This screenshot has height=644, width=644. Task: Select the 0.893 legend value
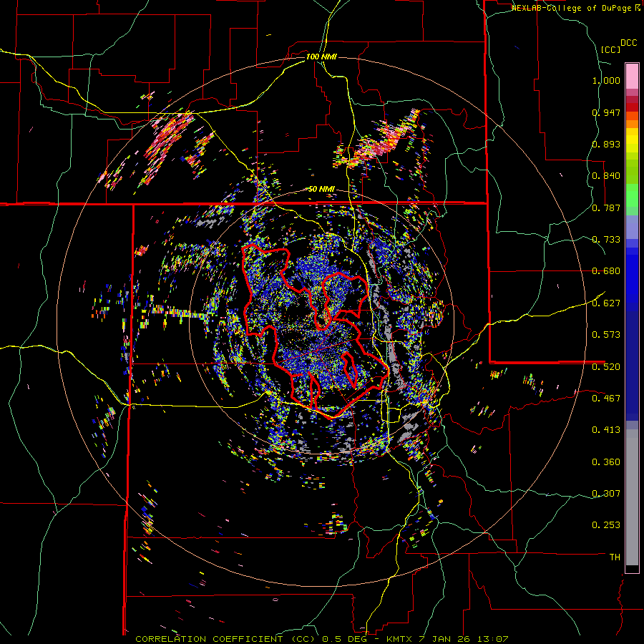pyautogui.click(x=606, y=144)
